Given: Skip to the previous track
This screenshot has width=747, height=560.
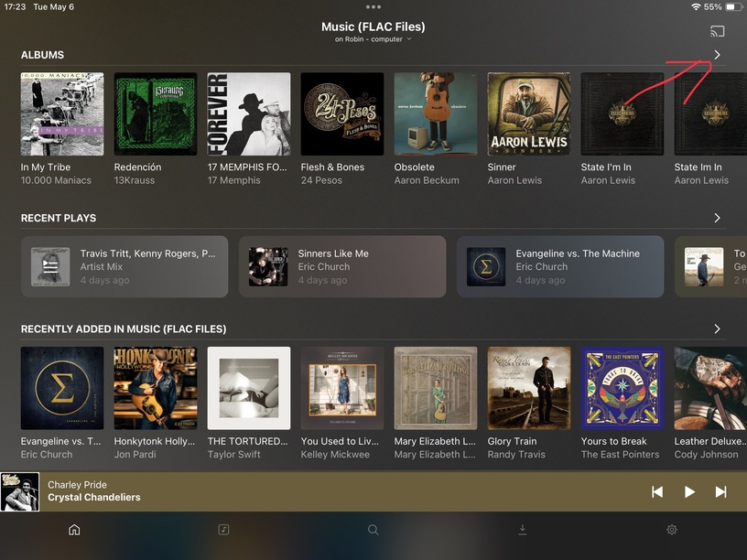Looking at the screenshot, I should coord(657,492).
